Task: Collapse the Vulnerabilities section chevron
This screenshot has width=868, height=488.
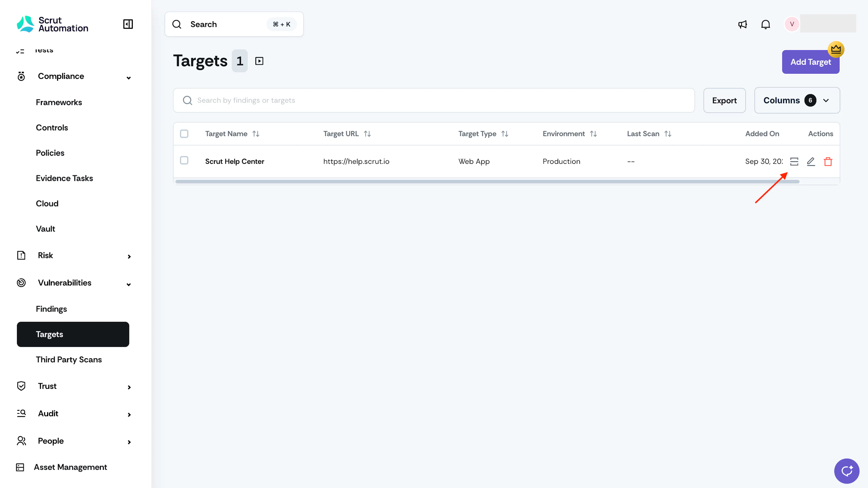Action: [129, 285]
